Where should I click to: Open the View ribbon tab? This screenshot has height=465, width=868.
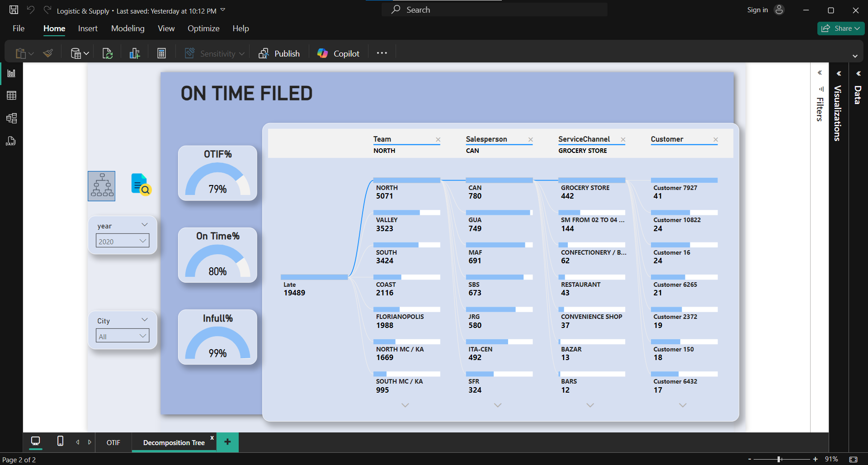coord(166,28)
